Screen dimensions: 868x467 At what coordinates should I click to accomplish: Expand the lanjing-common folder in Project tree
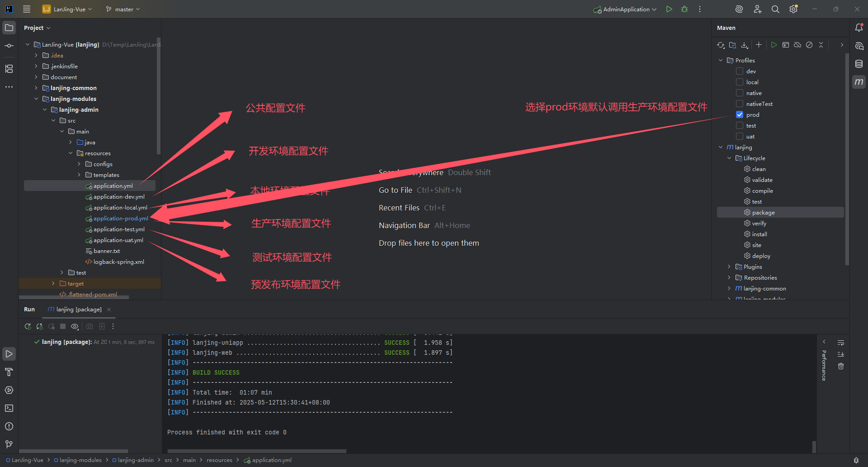pos(36,88)
